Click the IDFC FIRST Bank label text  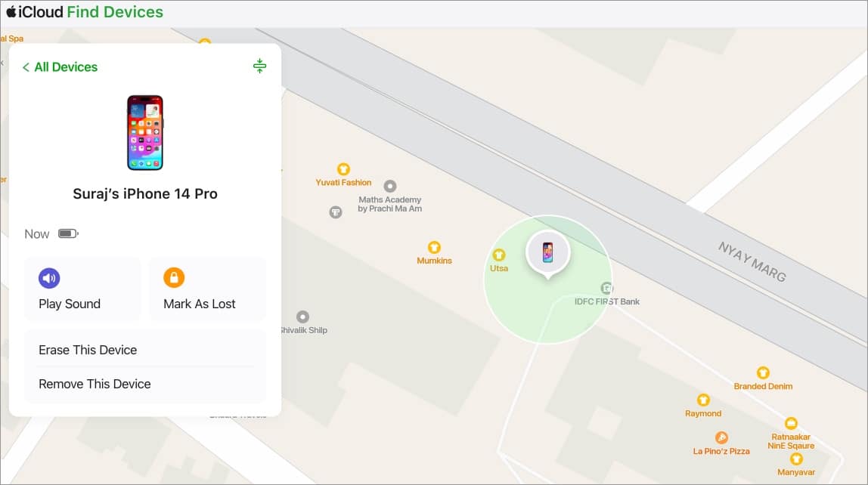pyautogui.click(x=606, y=301)
